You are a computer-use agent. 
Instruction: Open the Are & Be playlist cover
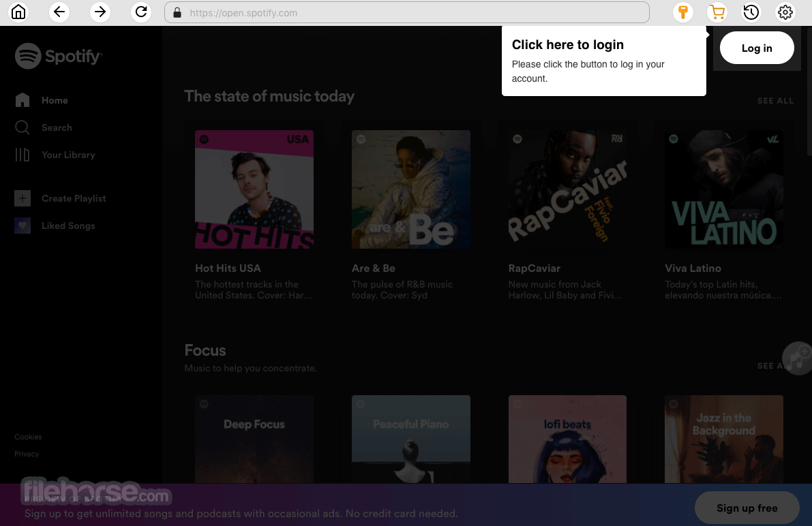coord(410,189)
